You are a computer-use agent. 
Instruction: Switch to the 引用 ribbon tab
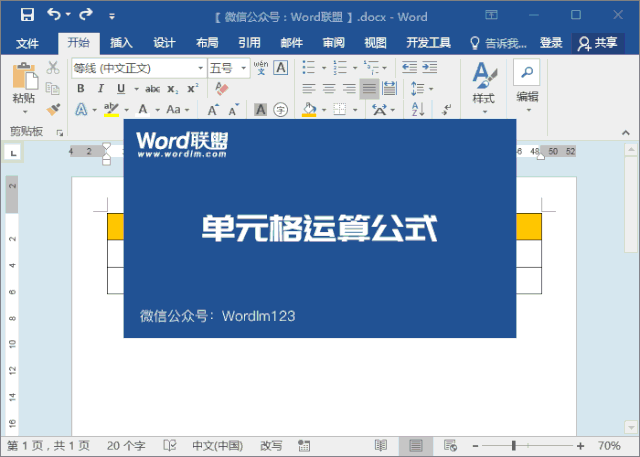[x=249, y=42]
